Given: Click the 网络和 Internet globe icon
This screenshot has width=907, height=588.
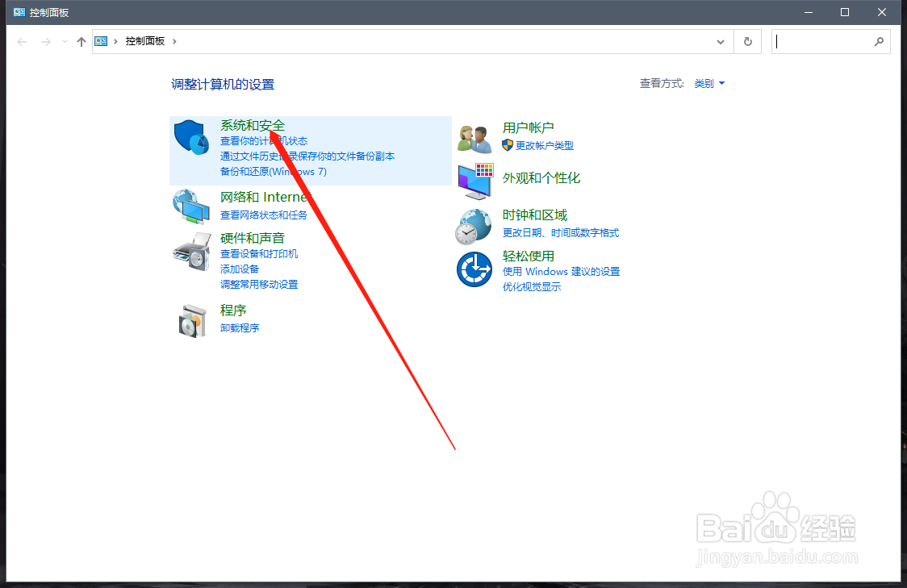Looking at the screenshot, I should [191, 206].
